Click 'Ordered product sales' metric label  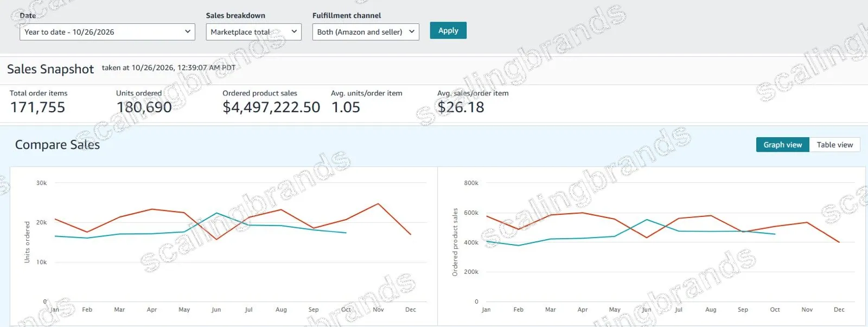click(260, 93)
